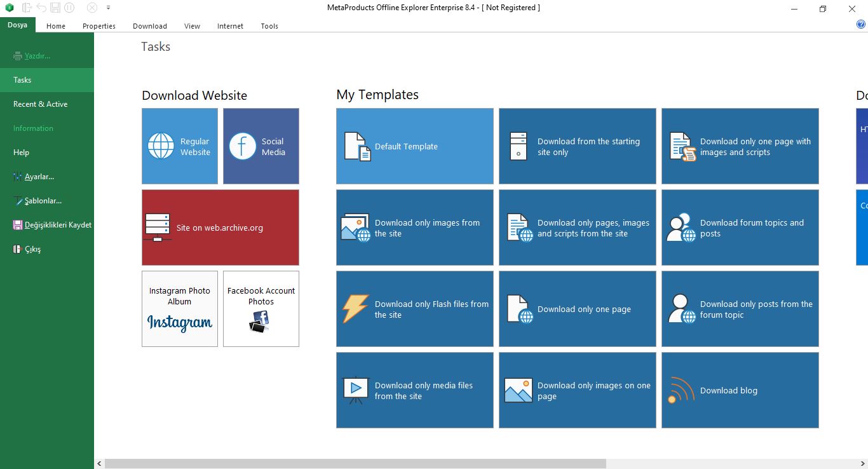Open the Facebook Account Photos tile
868x469 pixels.
tap(261, 309)
